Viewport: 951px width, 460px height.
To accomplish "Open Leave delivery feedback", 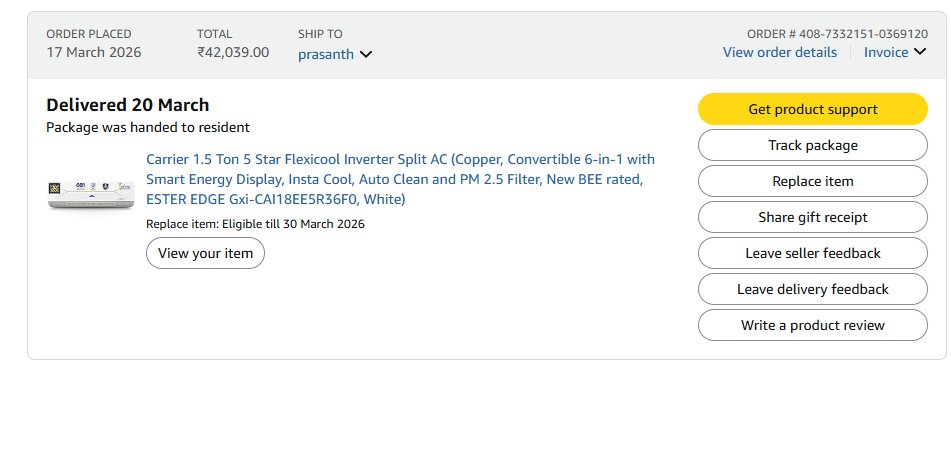I will pyautogui.click(x=813, y=289).
